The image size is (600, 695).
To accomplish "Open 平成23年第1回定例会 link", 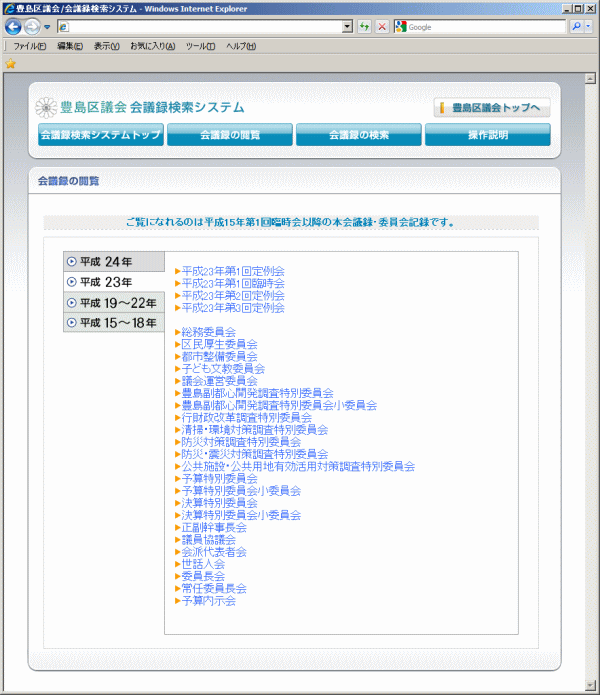I will (233, 271).
